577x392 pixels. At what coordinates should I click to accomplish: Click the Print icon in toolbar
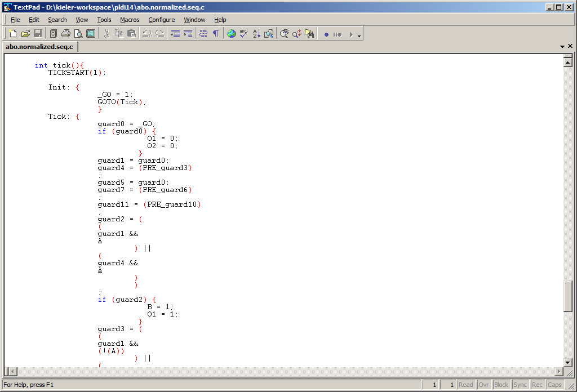(65, 34)
